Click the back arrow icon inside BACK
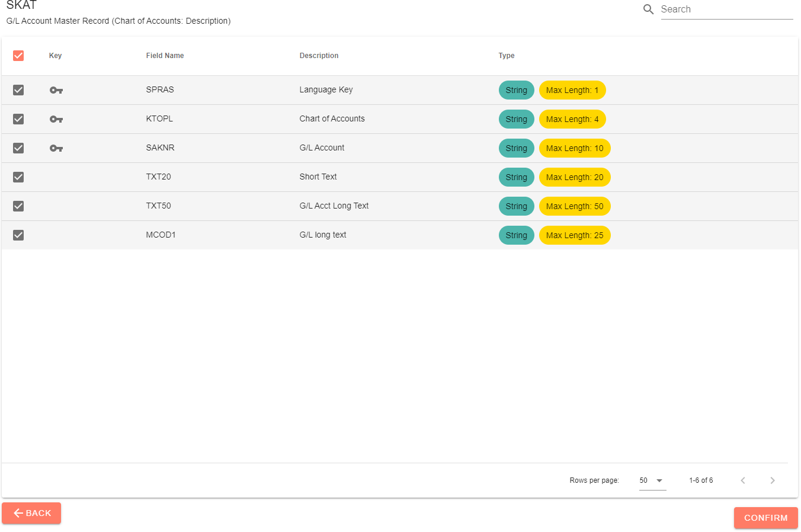 (x=18, y=513)
